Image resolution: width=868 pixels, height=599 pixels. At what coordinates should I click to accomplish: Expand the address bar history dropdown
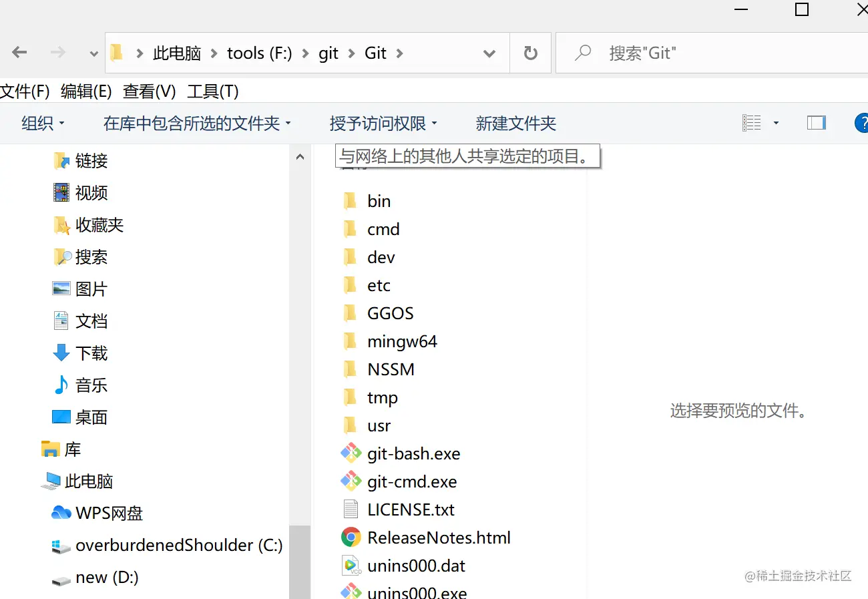pyautogui.click(x=489, y=53)
